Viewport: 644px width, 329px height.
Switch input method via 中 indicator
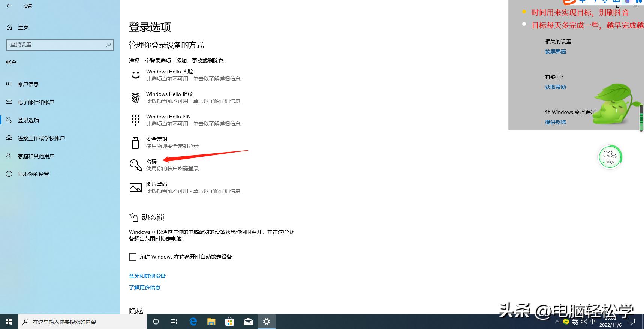click(593, 322)
